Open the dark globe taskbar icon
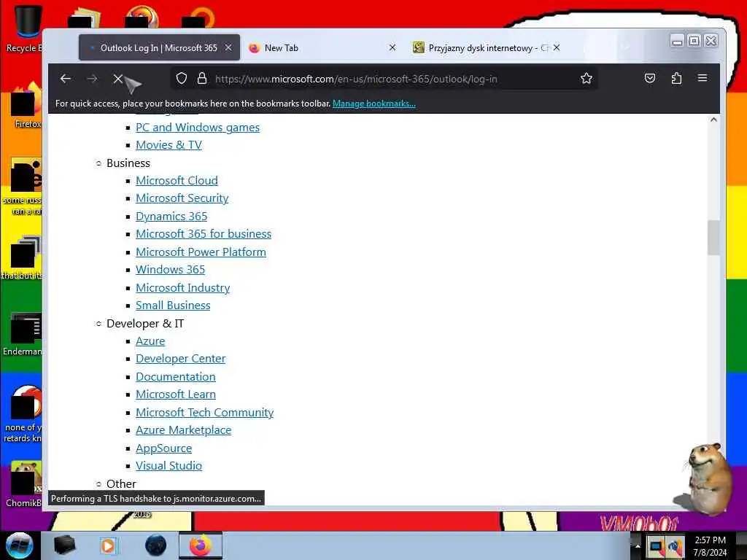The image size is (747, 560). (156, 545)
